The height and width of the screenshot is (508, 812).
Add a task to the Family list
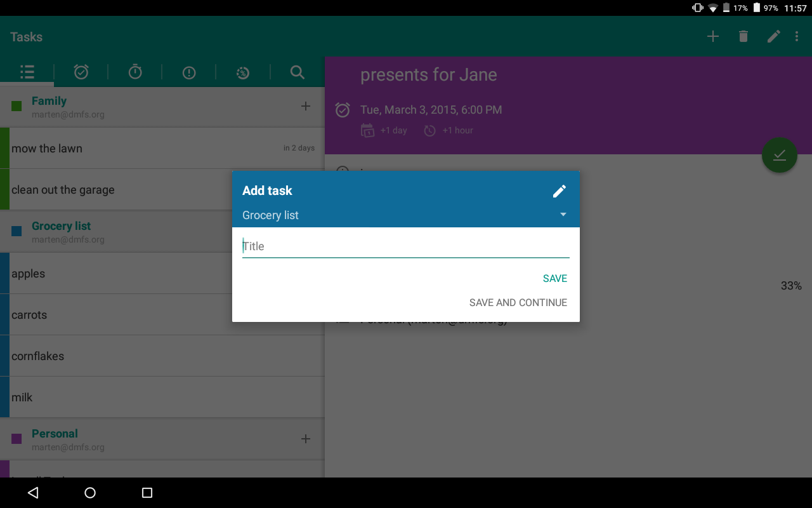(x=306, y=107)
